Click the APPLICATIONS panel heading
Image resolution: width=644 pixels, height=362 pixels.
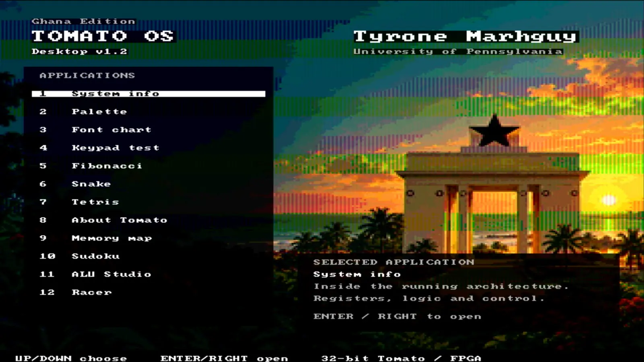(87, 76)
